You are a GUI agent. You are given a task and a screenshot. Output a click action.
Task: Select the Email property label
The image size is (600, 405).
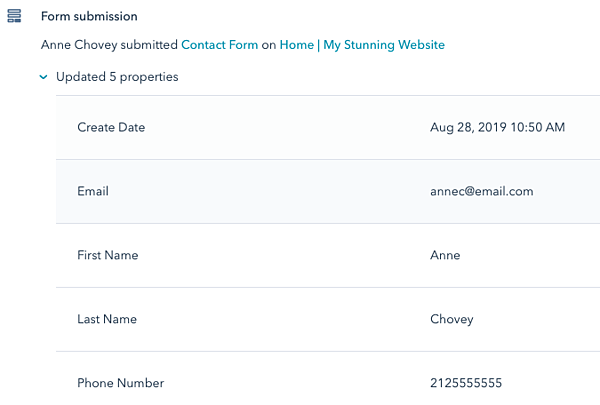[93, 191]
